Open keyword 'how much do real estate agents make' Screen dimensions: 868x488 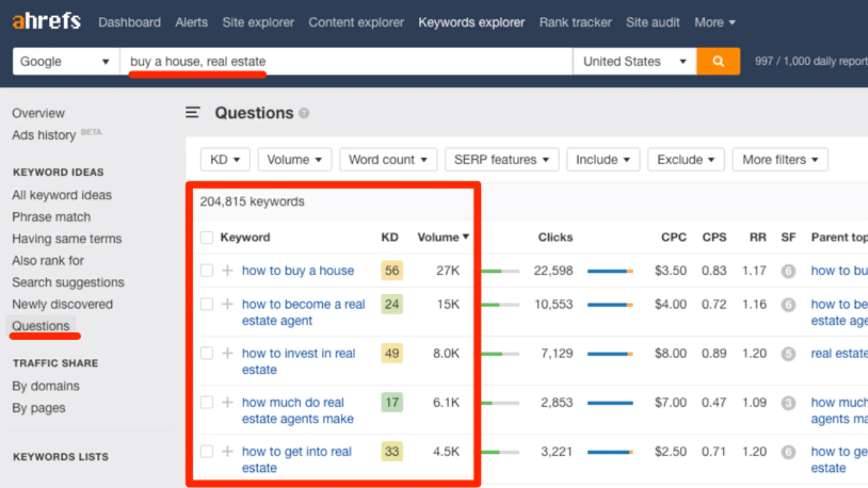click(297, 410)
